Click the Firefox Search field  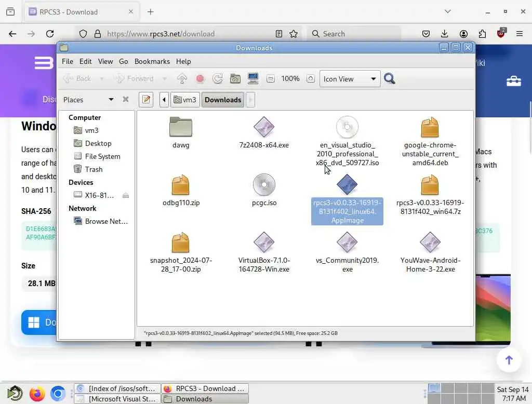[354, 34]
